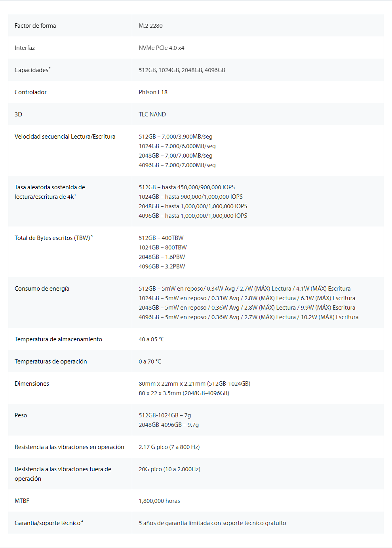Click the Temperaturas de operación label
Image resolution: width=392 pixels, height=548 pixels.
coord(51,362)
